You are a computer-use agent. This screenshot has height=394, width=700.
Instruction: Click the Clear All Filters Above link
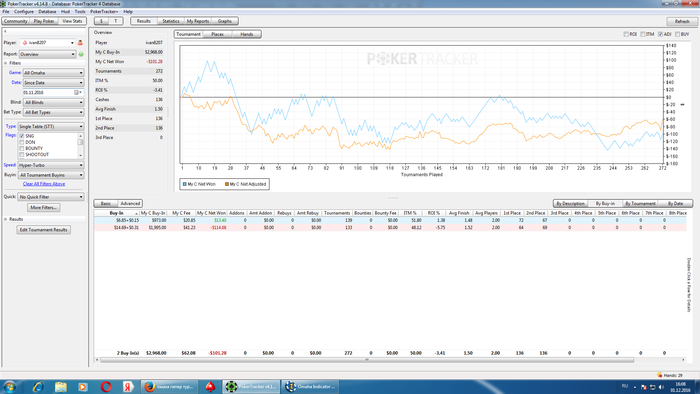coord(44,184)
